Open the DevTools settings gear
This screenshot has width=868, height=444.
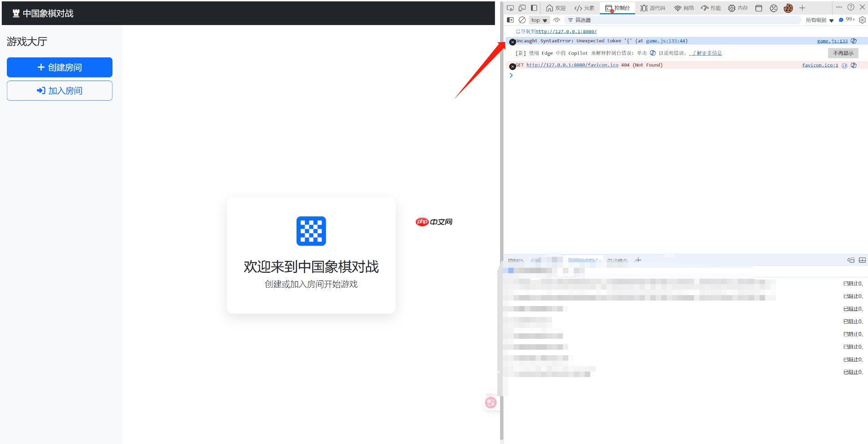point(862,20)
